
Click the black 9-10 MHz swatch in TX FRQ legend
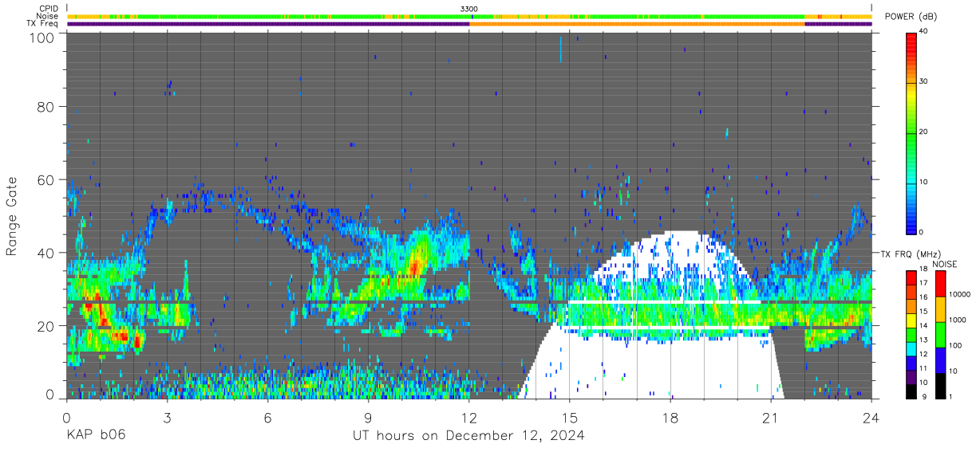click(911, 390)
